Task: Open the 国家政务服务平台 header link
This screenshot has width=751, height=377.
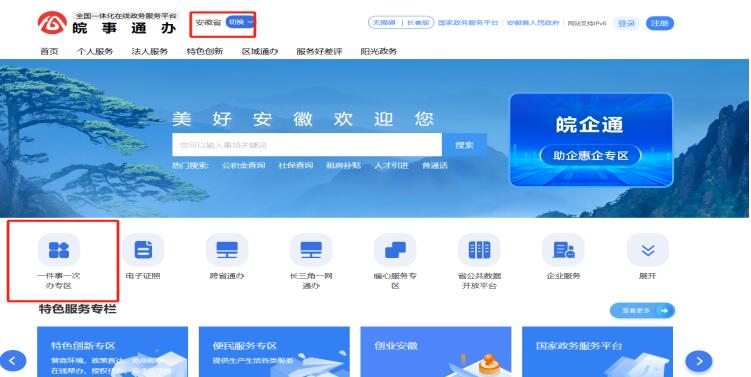Action: click(x=468, y=23)
